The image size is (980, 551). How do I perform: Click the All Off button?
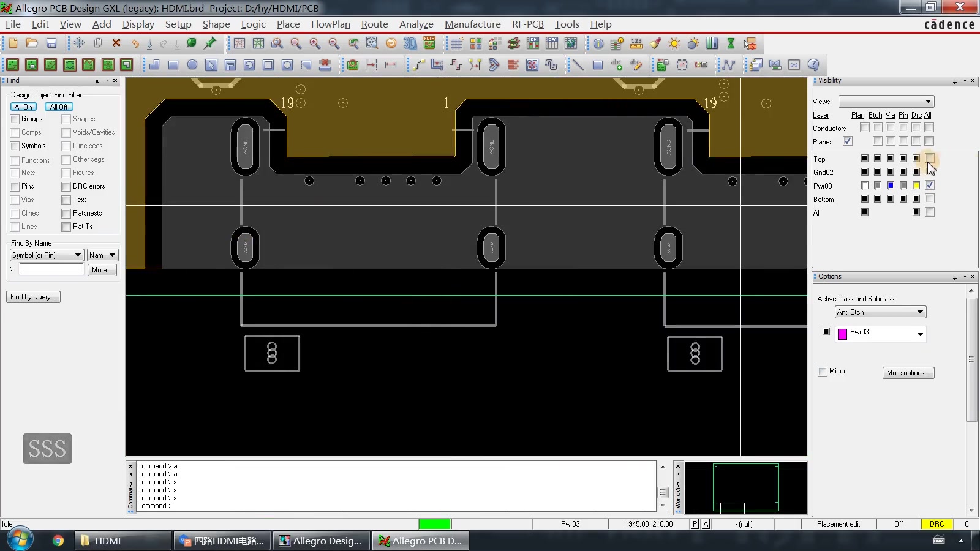[59, 107]
